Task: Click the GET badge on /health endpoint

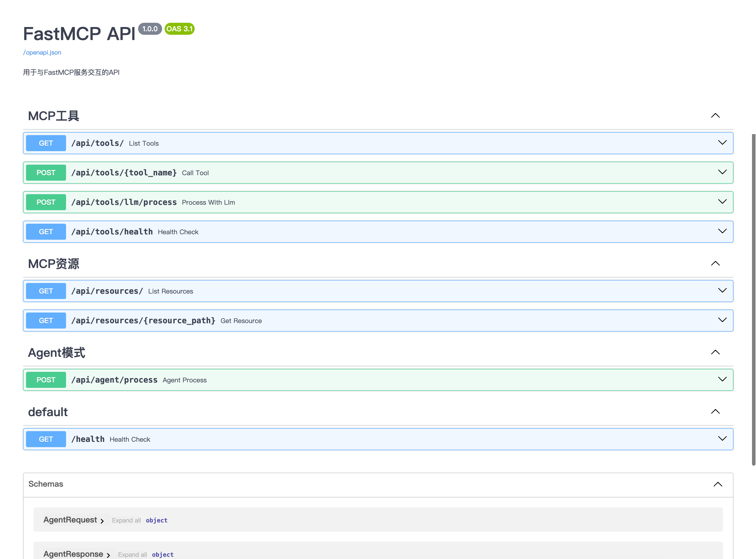Action: (x=46, y=439)
